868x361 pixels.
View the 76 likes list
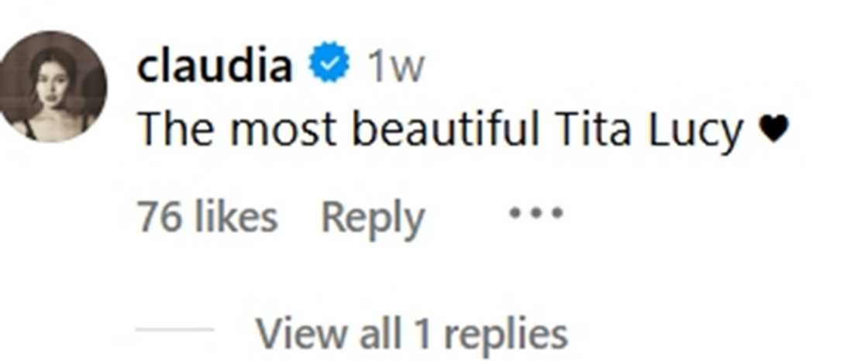207,218
